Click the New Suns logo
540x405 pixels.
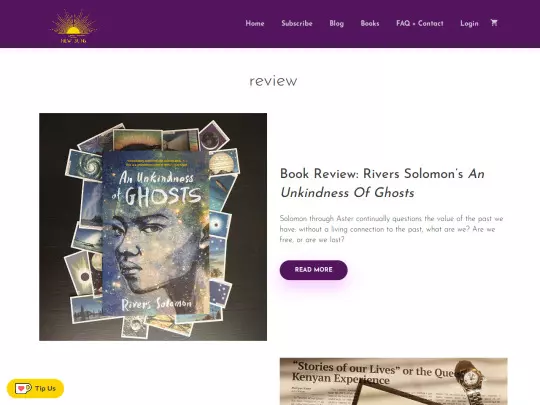coord(73,26)
